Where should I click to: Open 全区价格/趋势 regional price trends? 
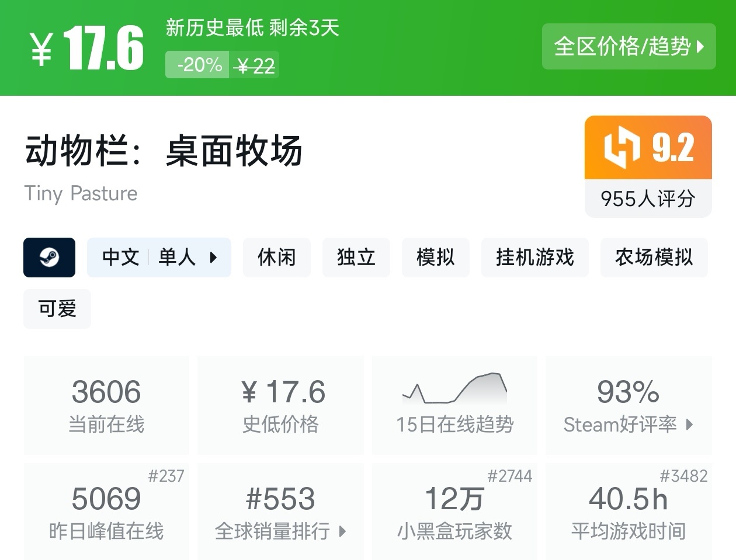tap(629, 46)
